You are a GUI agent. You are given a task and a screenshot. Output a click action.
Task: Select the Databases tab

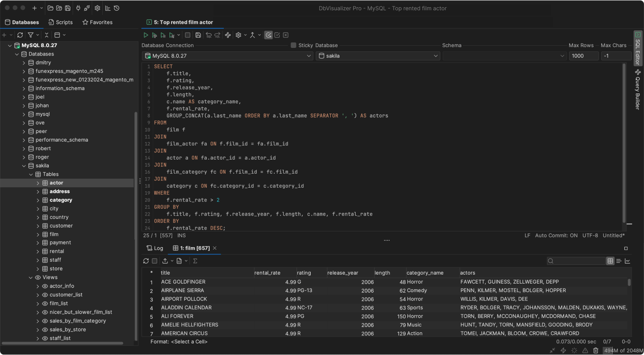point(22,22)
